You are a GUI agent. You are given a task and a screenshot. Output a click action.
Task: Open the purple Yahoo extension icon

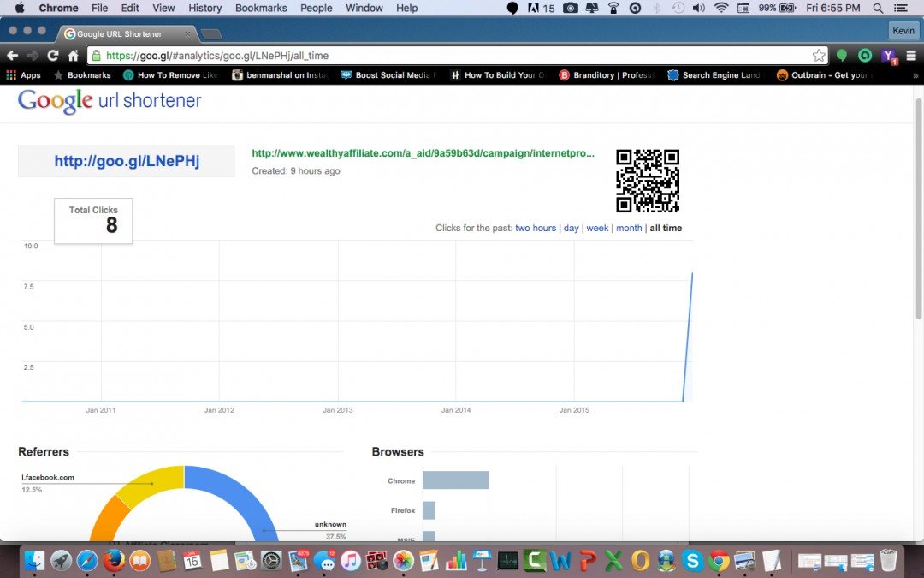pos(889,56)
